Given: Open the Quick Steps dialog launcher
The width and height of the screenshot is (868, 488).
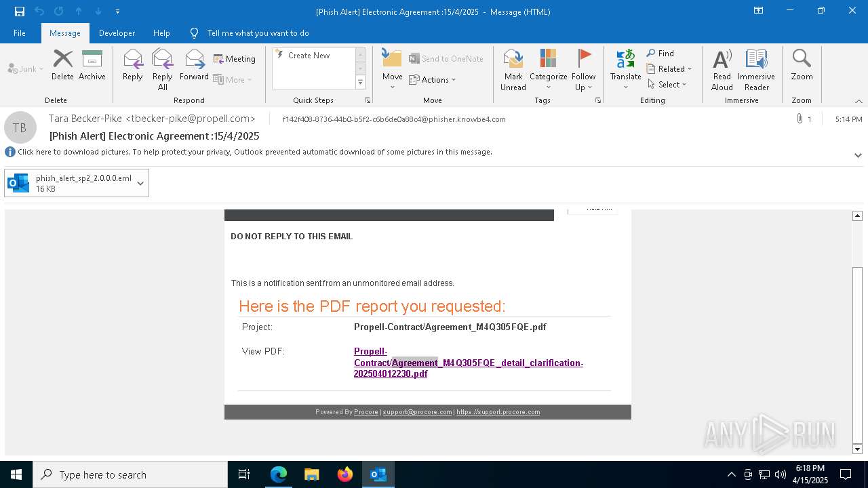Looking at the screenshot, I should click(x=368, y=100).
